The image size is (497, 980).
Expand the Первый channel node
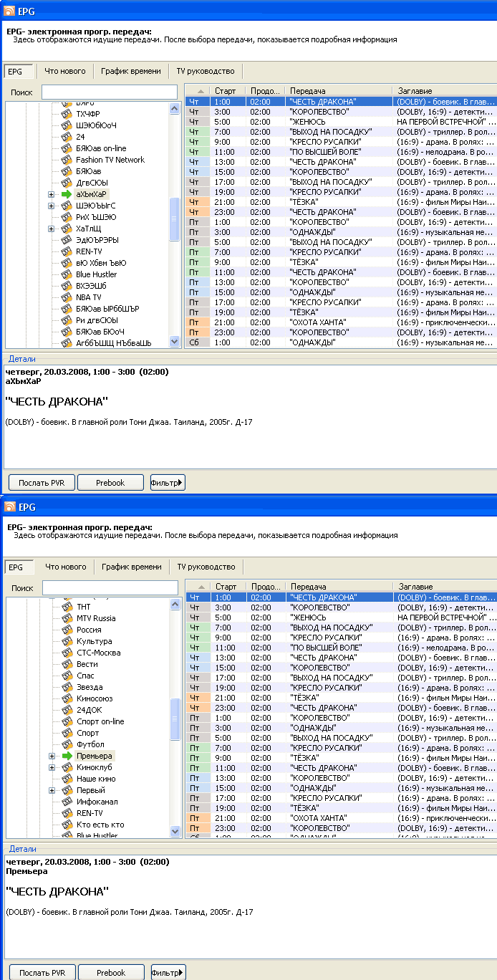(52, 790)
